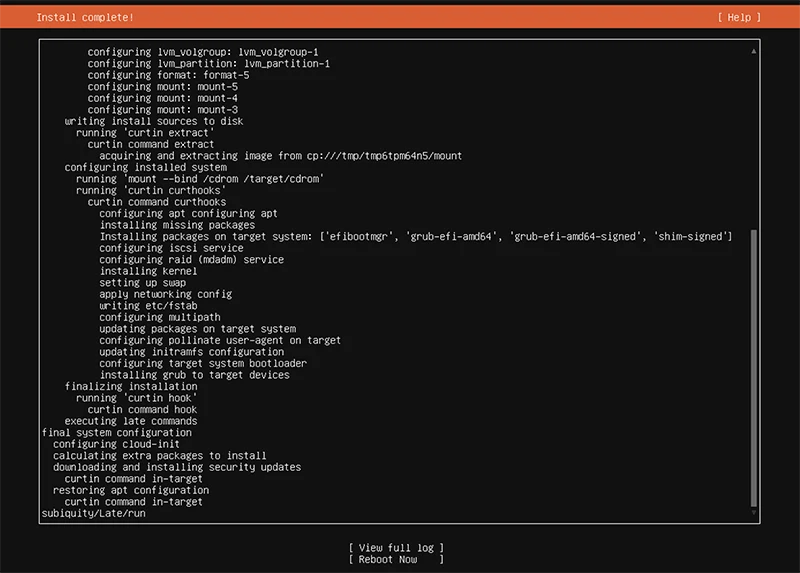This screenshot has height=573, width=800.
Task: Click 'acquiring and extracting image from cp:///' line
Action: tap(281, 156)
